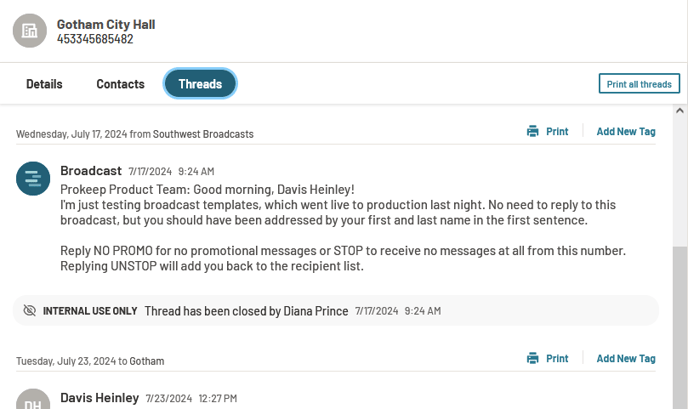
Task: Add New Tag to Southwest Broadcasts thread
Action: (x=626, y=131)
